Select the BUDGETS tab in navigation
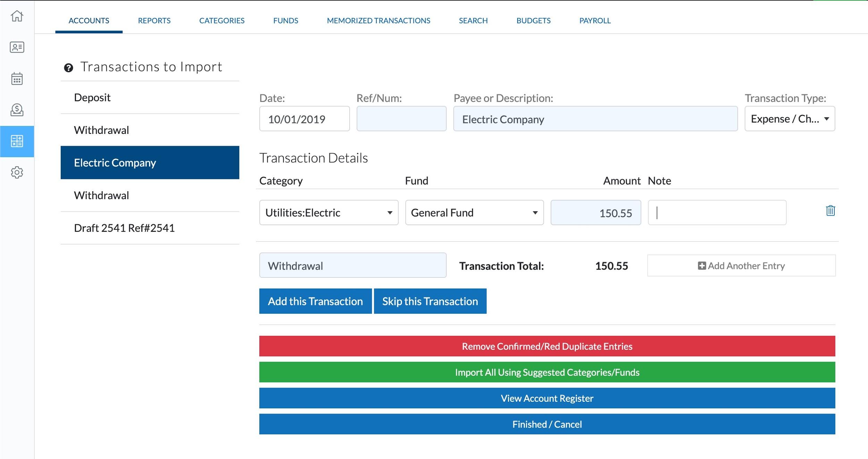 [x=533, y=20]
